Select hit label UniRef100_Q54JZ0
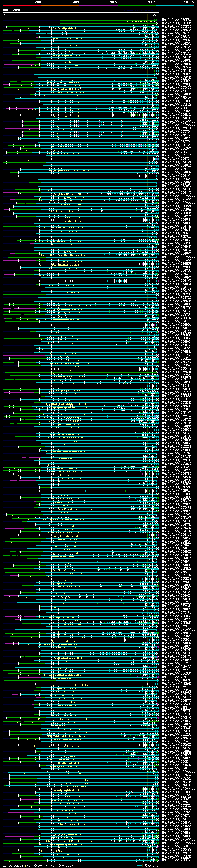This screenshot has height=868, width=197. (x=177, y=433)
